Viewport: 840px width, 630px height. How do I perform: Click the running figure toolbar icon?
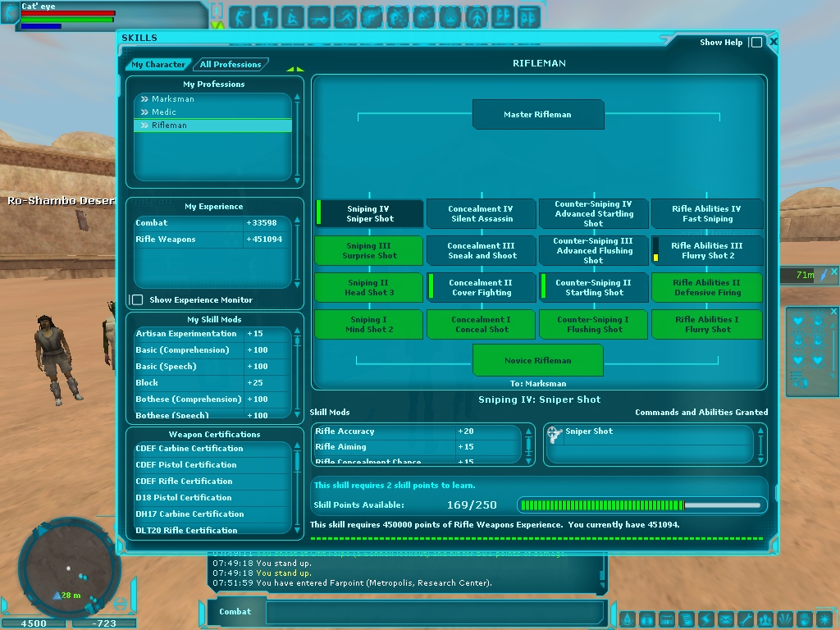tap(345, 16)
